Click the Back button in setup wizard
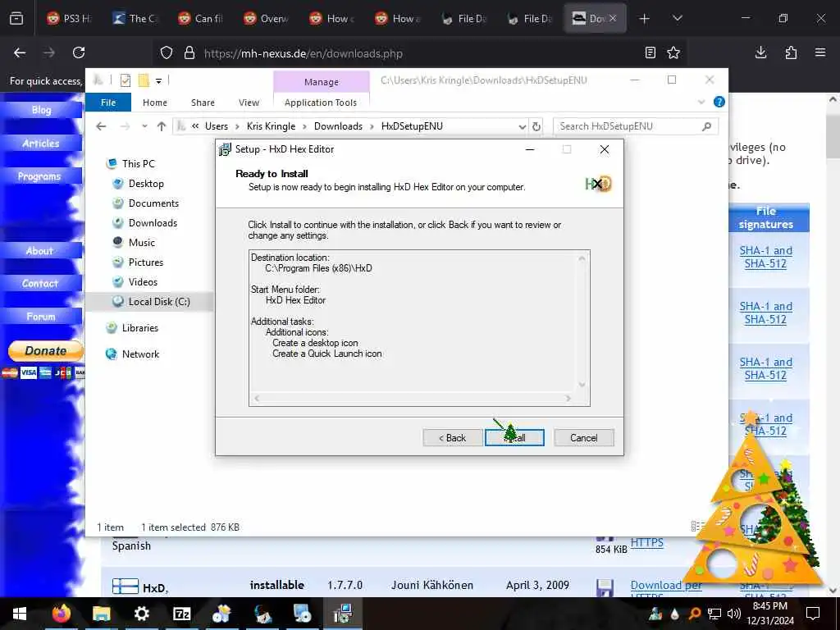 pos(453,438)
